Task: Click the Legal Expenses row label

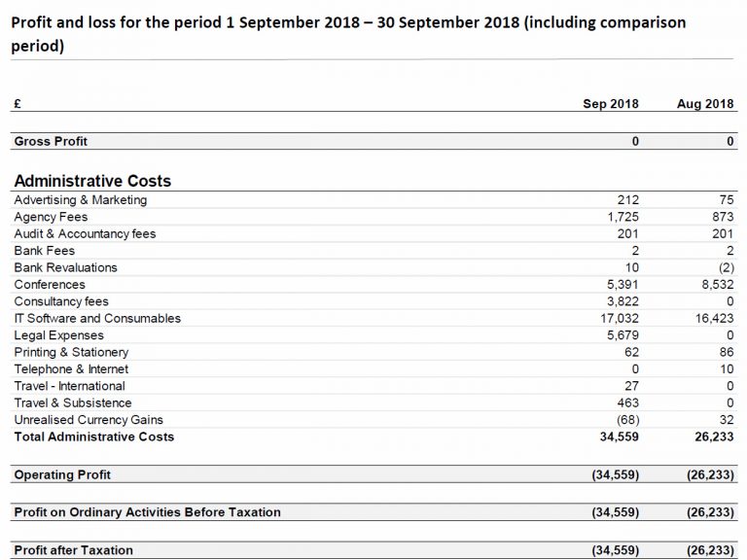Action: (x=58, y=335)
